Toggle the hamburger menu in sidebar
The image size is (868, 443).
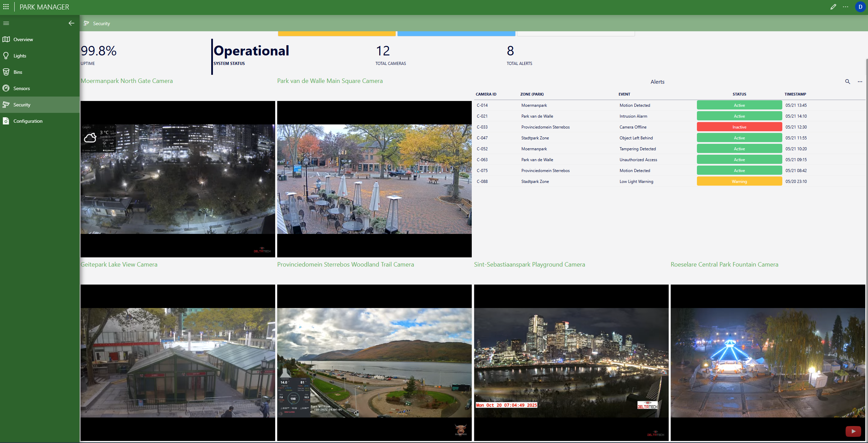pos(6,23)
